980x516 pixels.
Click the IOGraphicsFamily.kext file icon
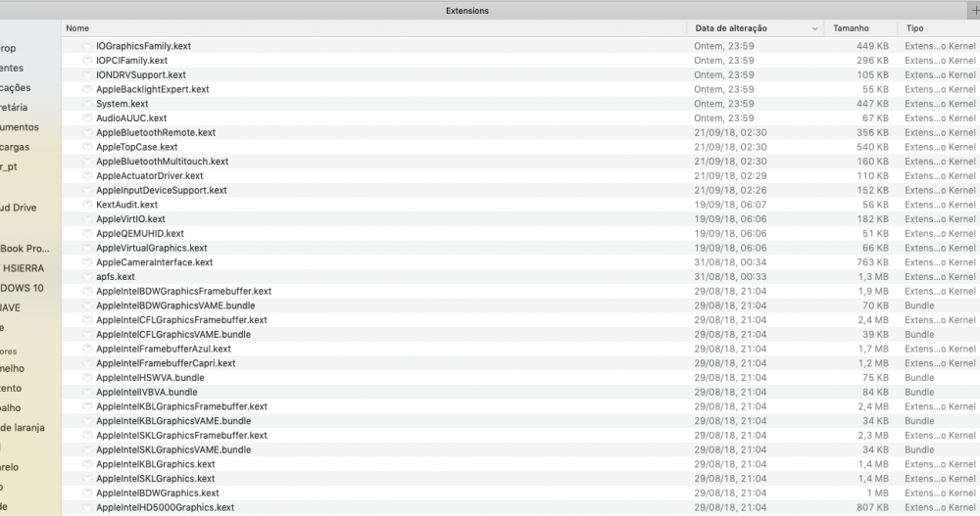point(87,46)
